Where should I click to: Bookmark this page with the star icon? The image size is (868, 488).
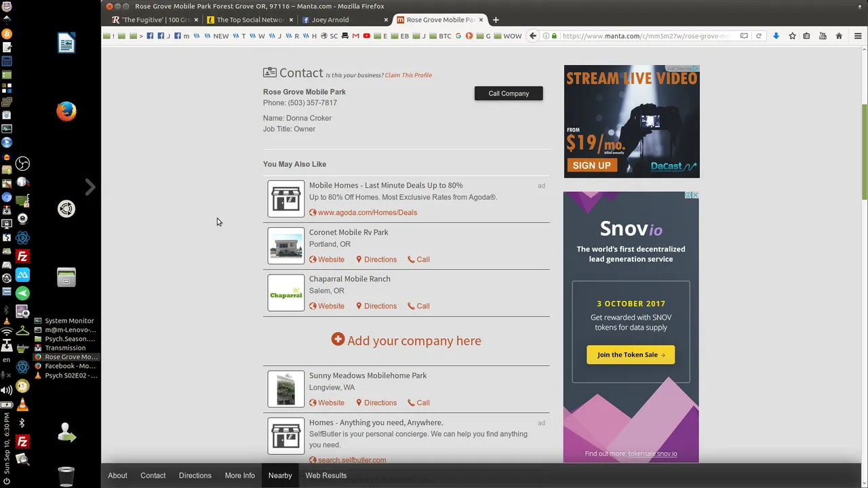point(792,36)
